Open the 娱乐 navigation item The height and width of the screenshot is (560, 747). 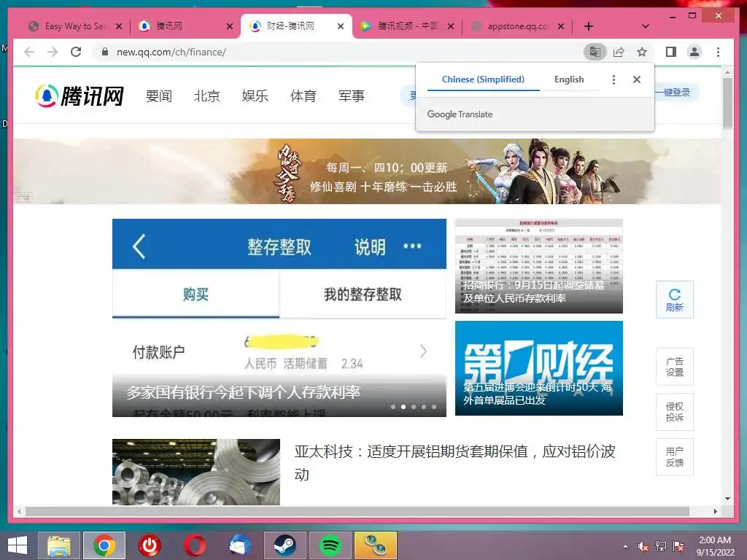[255, 96]
